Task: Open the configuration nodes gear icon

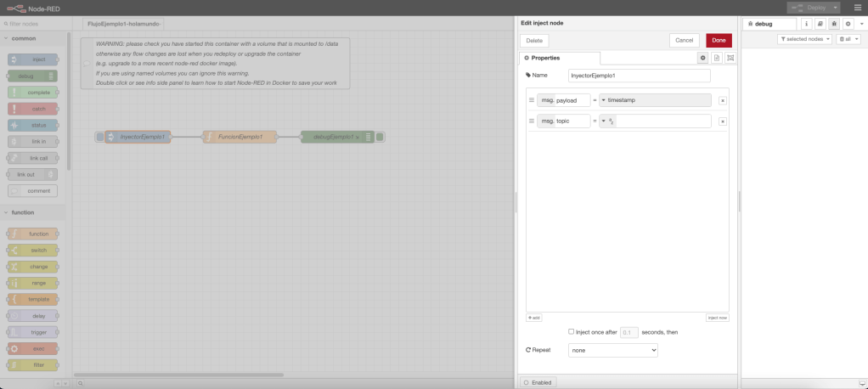Action: (848, 25)
